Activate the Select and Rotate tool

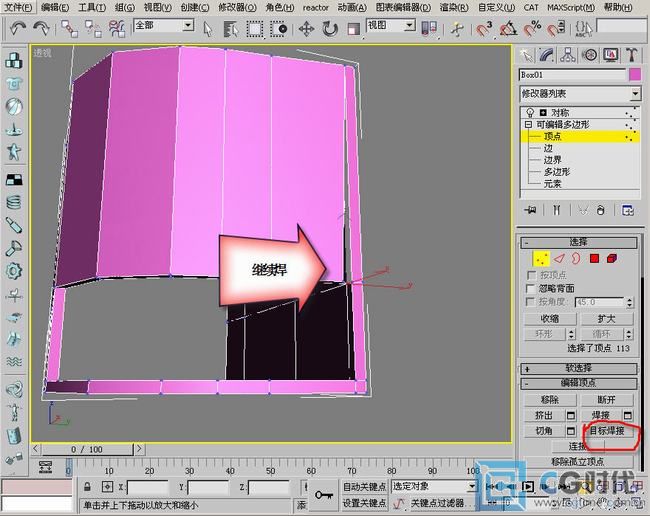tap(330, 29)
